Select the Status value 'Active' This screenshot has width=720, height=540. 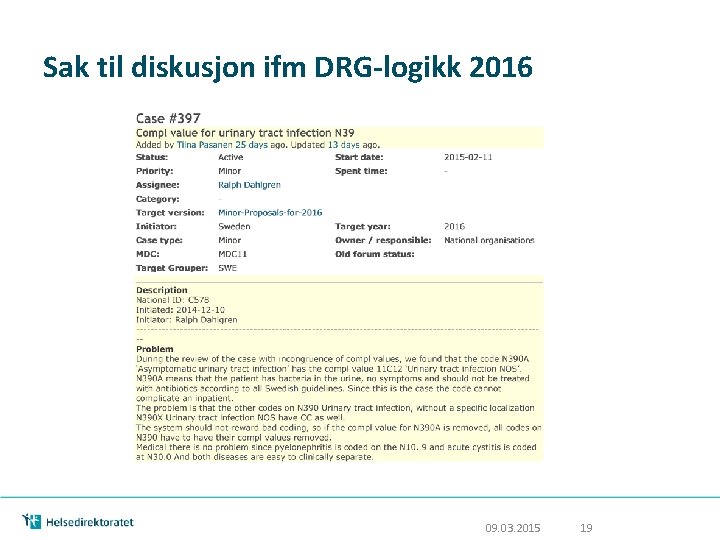(231, 158)
